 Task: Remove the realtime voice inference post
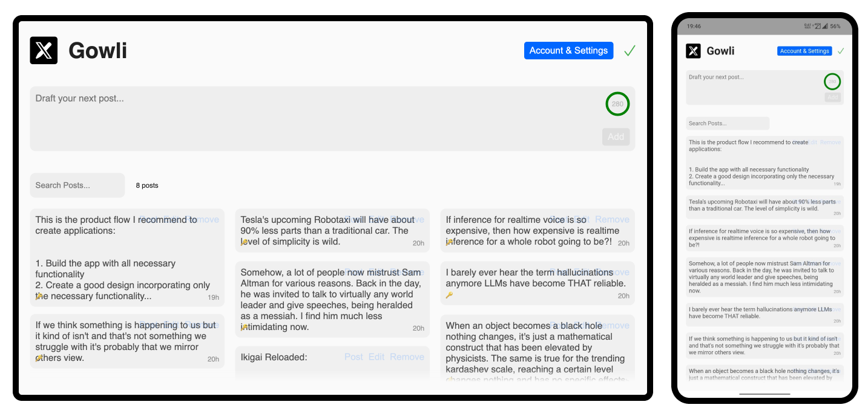pyautogui.click(x=612, y=219)
